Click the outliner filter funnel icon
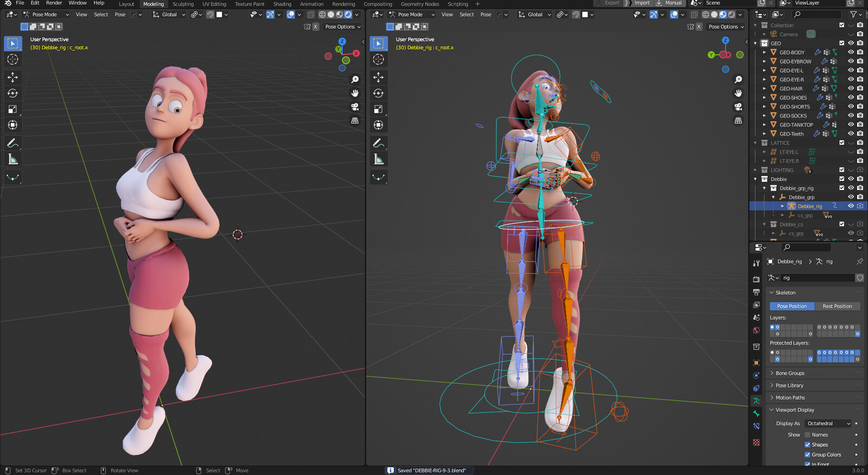The width and height of the screenshot is (868, 475). click(853, 15)
